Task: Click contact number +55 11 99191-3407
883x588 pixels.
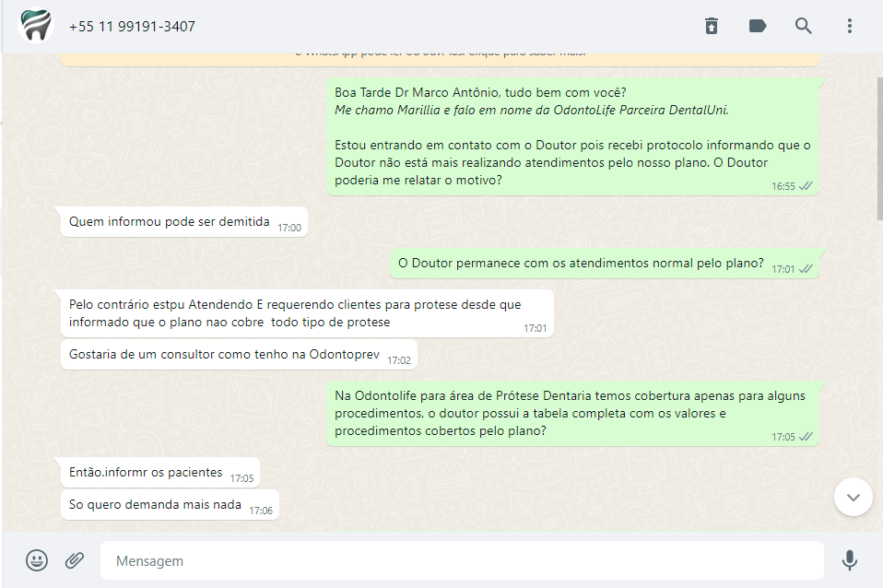Action: click(132, 27)
